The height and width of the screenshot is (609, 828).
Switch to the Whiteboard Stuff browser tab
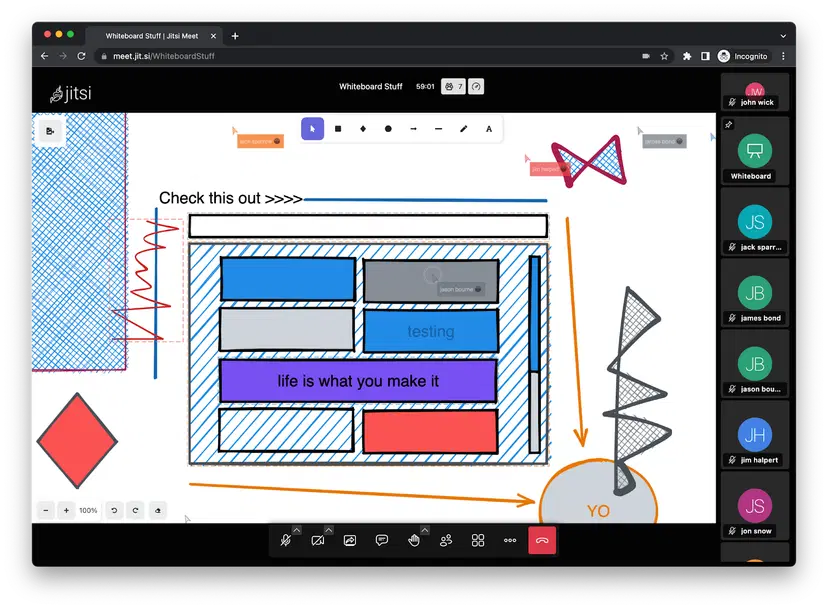point(152,34)
